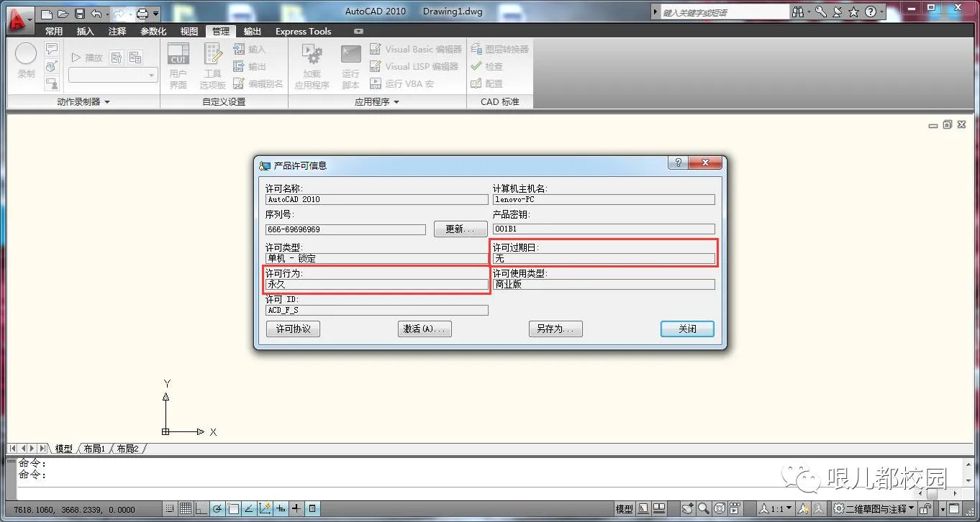The width and height of the screenshot is (980, 522).
Task: Click the 布局1 layout tab
Action: point(94,449)
